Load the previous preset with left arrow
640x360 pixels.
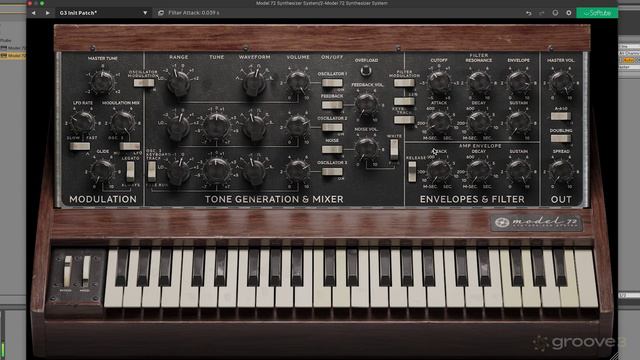coord(34,13)
